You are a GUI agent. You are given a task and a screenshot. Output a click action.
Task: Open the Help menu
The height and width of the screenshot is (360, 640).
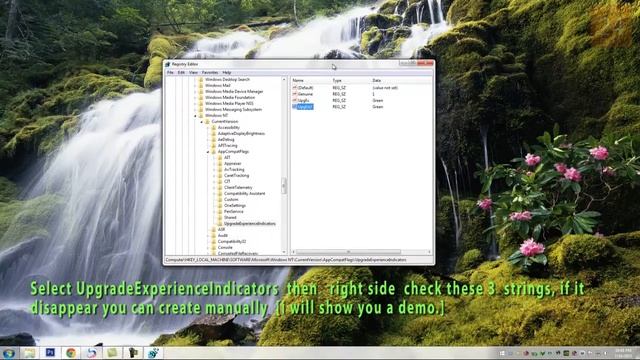[227, 72]
